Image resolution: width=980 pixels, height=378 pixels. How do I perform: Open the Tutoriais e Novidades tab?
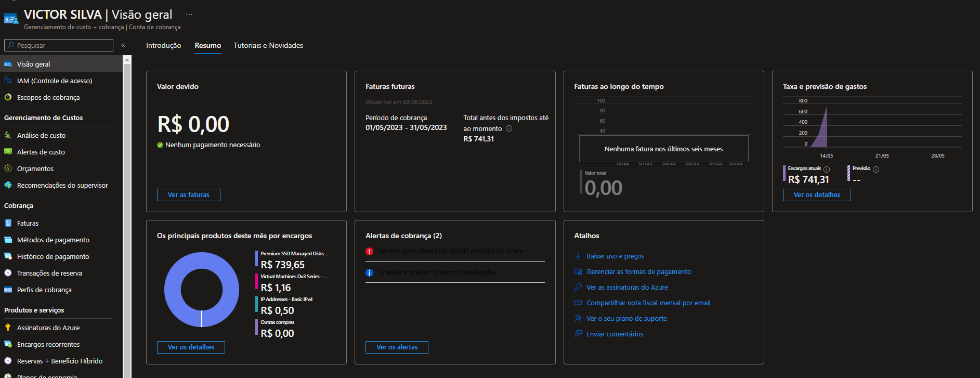[268, 45]
